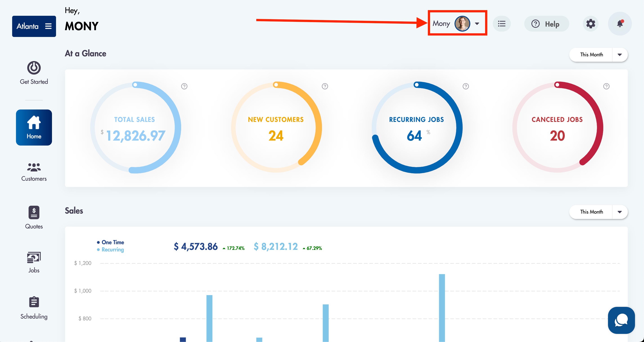Show help tooltip for Canceled Jobs
This screenshot has width=644, height=342.
[606, 86]
